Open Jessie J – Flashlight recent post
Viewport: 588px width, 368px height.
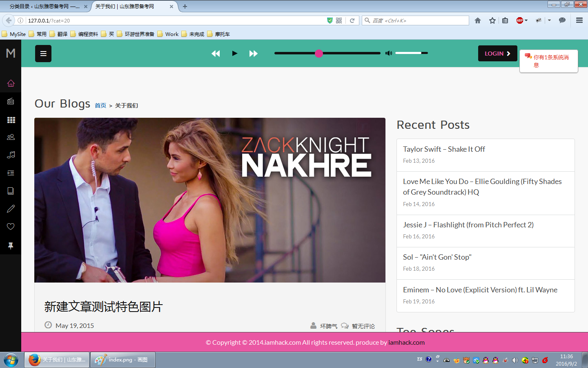tap(468, 225)
